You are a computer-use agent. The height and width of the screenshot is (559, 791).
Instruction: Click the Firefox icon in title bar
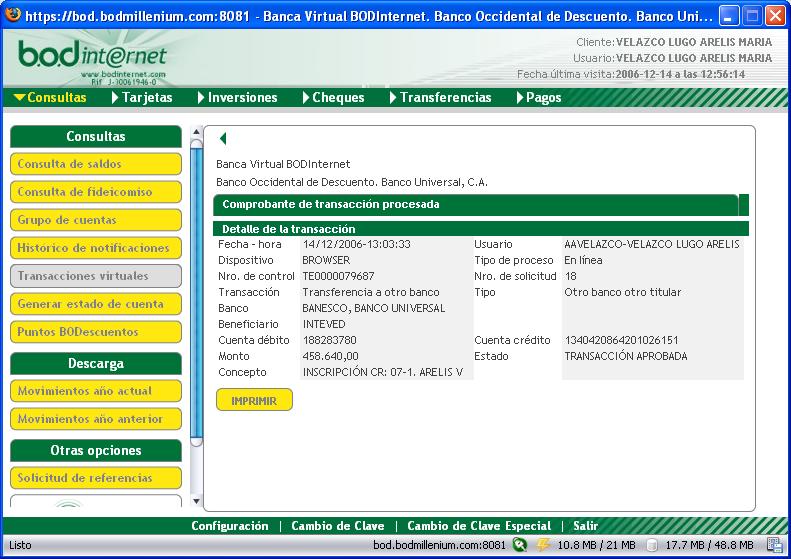coord(13,15)
